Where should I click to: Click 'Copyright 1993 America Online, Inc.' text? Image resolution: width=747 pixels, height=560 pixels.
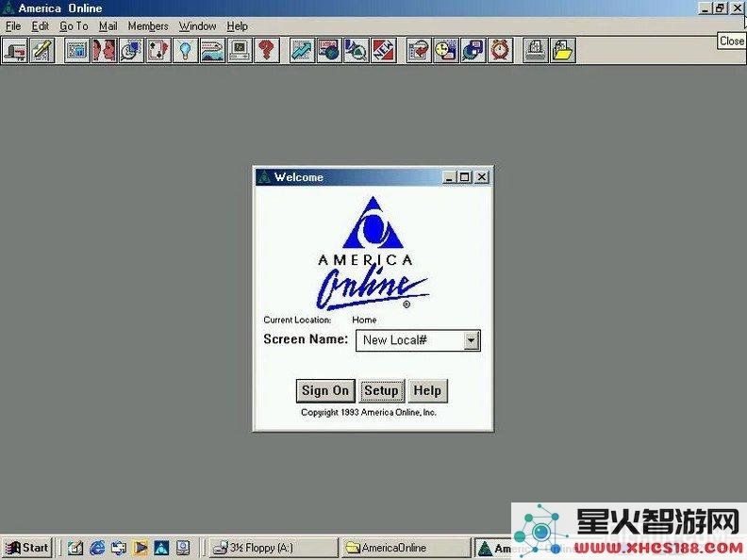[x=368, y=412]
